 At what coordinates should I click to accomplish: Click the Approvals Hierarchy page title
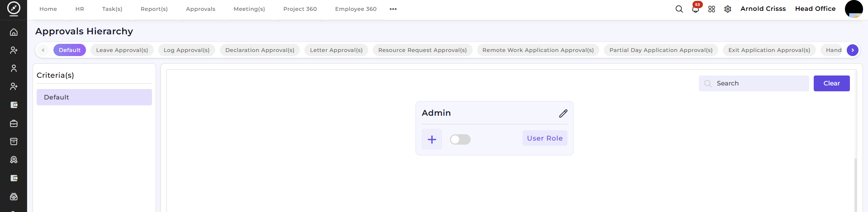[x=84, y=31]
